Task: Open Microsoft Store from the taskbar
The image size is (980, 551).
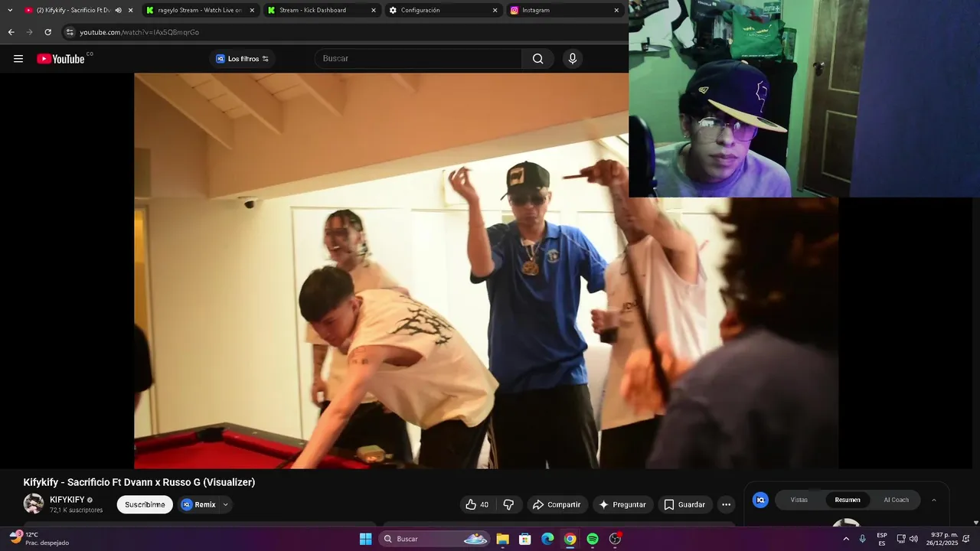Action: pos(525,539)
